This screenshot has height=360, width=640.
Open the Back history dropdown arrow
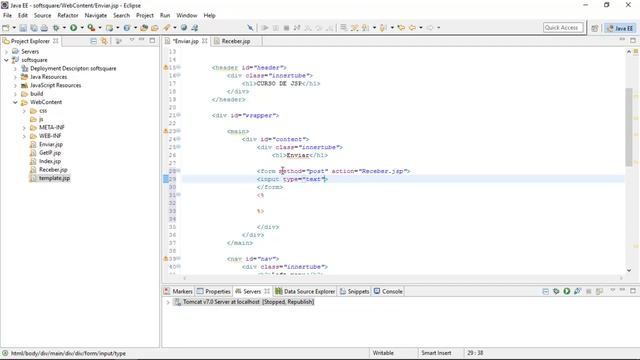click(421, 28)
